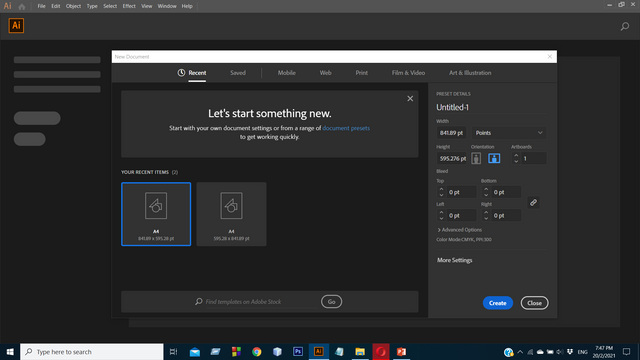Image resolution: width=640 pixels, height=360 pixels.
Task: Edit the document name Untitled-1
Action: [x=453, y=107]
